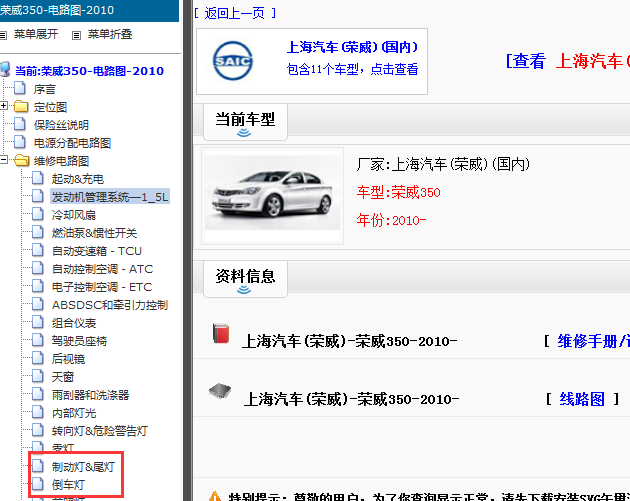Click the page icon beside 起动&充电

(38, 178)
